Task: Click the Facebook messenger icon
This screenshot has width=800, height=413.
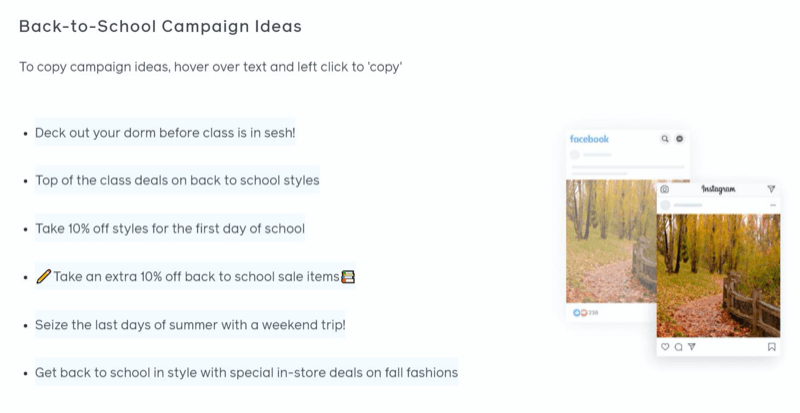Action: tap(680, 139)
